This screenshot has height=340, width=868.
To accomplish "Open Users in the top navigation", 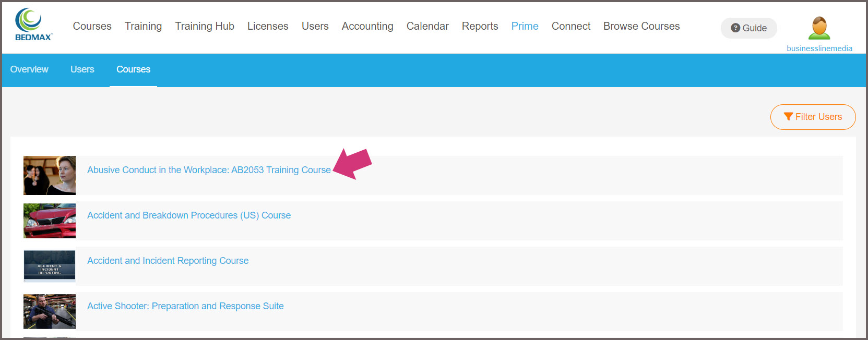I will click(315, 26).
